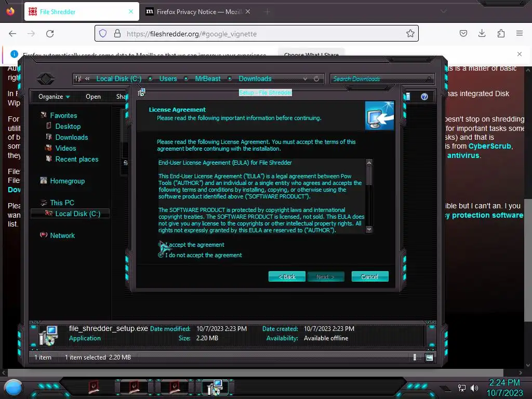Open a new Firefox tab

[x=267, y=12]
